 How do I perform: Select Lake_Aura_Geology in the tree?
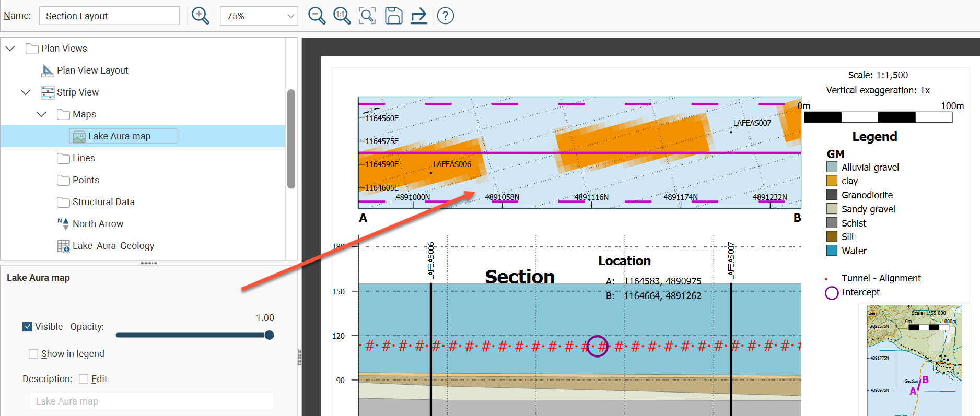point(113,246)
